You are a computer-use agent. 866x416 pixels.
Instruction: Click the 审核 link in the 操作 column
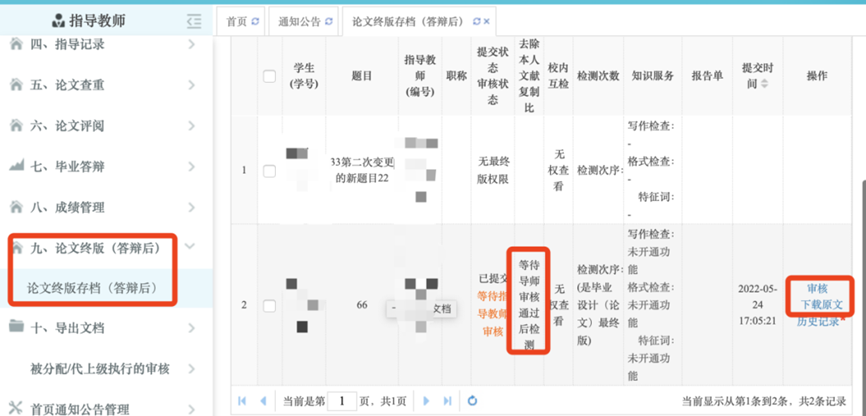pos(817,288)
